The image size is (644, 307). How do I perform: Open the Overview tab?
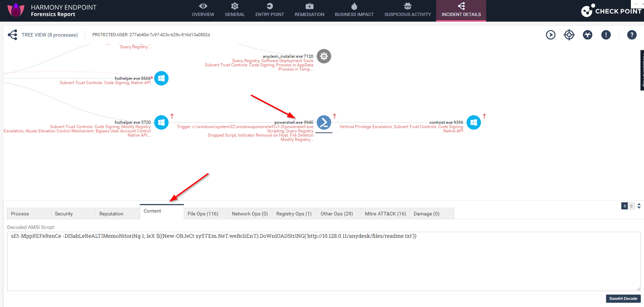tap(203, 10)
